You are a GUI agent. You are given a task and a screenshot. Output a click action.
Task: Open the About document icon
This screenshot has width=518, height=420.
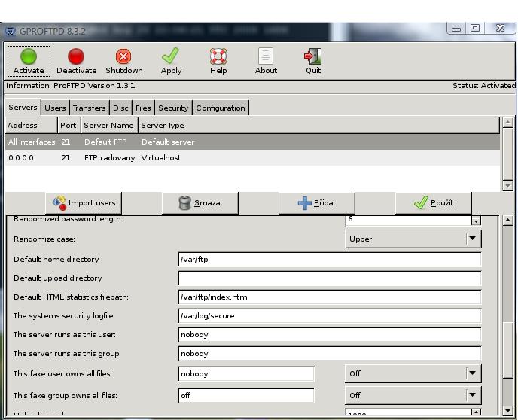266,56
